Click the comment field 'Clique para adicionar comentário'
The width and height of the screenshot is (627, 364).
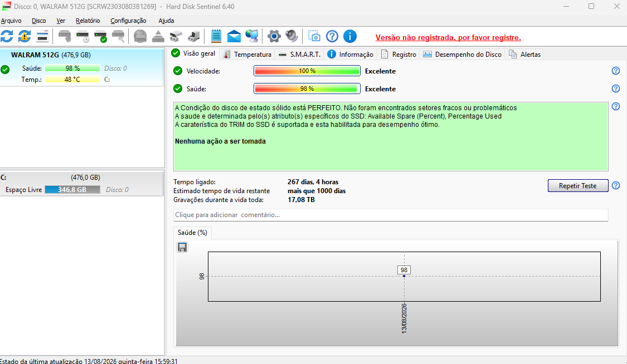click(x=391, y=215)
